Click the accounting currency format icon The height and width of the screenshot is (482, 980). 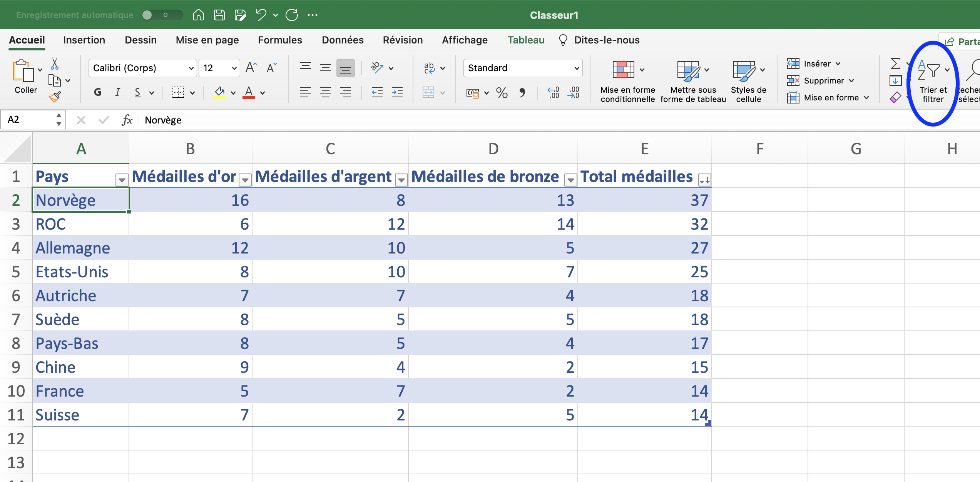[x=473, y=93]
